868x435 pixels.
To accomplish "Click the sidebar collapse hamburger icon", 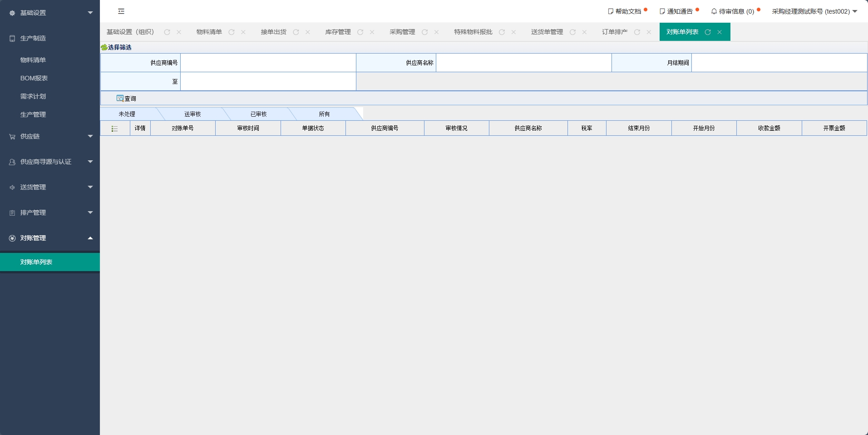I will (121, 11).
